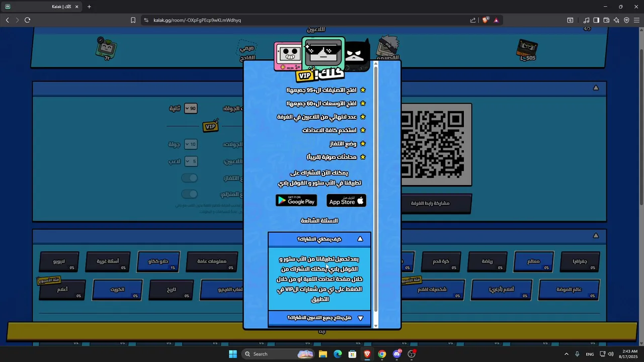Open the tab search icon in toolbar
This screenshot has height=362, width=644.
point(570,20)
